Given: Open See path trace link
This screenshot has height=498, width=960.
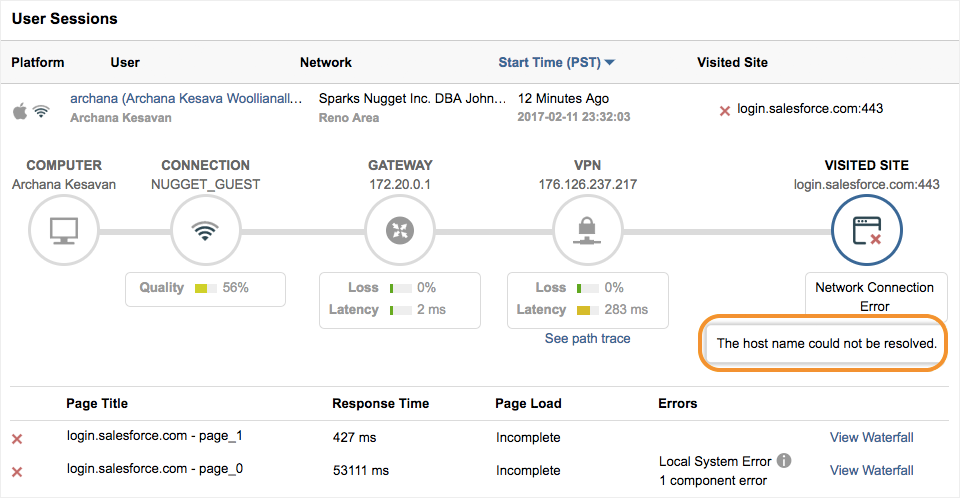Looking at the screenshot, I should 587,338.
